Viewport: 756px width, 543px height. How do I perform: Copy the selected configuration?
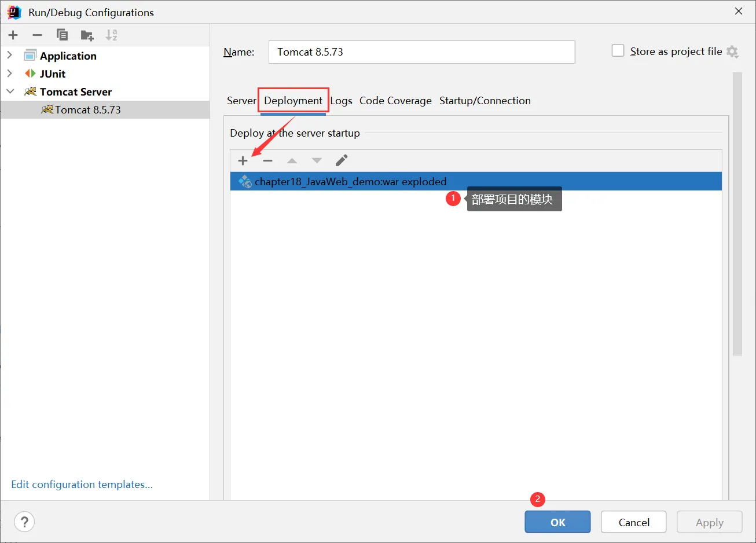[62, 35]
